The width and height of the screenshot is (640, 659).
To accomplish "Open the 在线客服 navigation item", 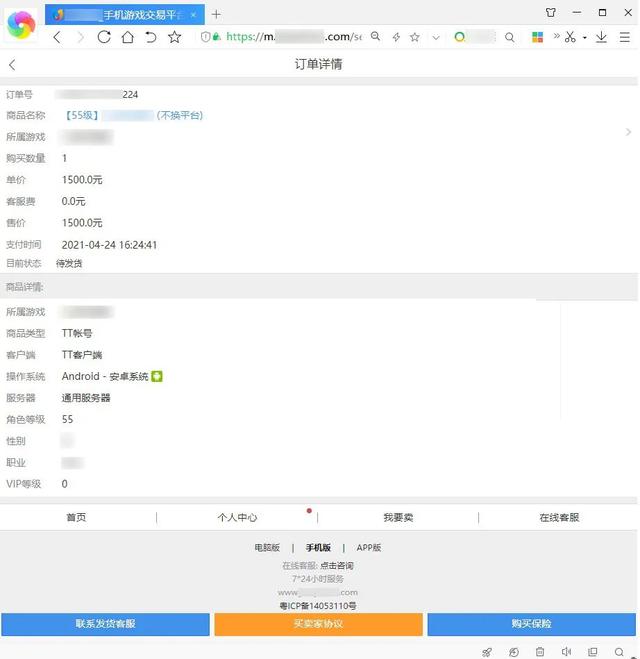I will pos(559,517).
